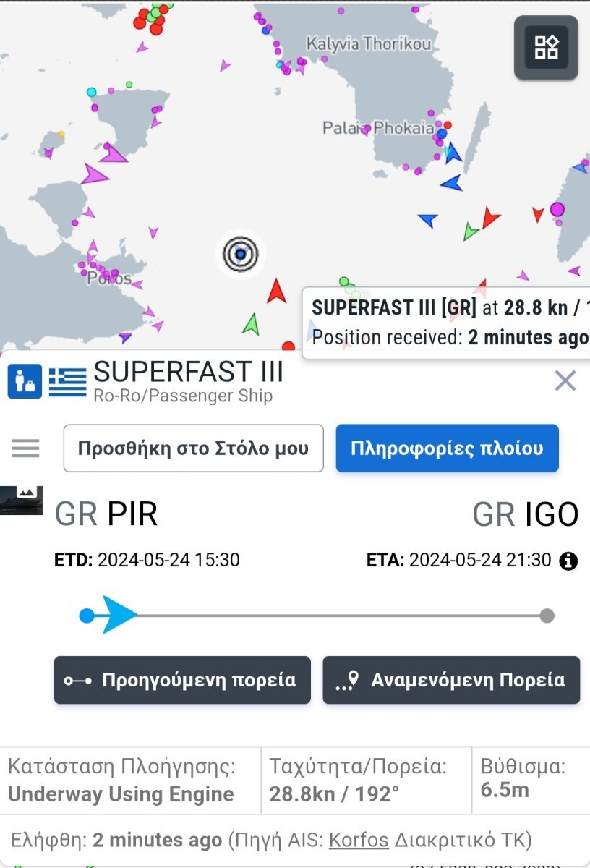Open the map layers widget button
Viewport: 590px width, 868px height.
tap(546, 47)
